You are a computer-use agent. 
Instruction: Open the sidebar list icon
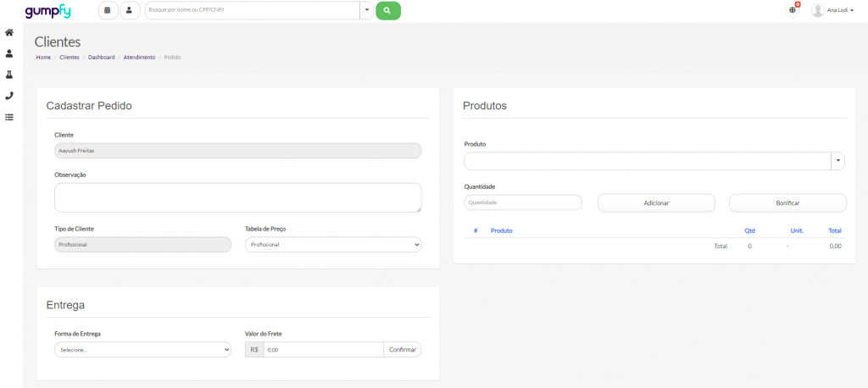(x=9, y=117)
